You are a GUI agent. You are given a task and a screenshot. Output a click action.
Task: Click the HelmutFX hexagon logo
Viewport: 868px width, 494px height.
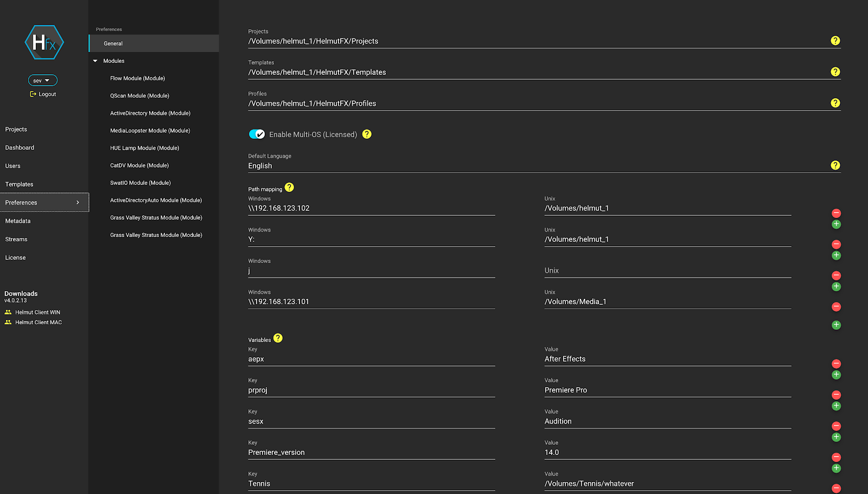coord(43,42)
